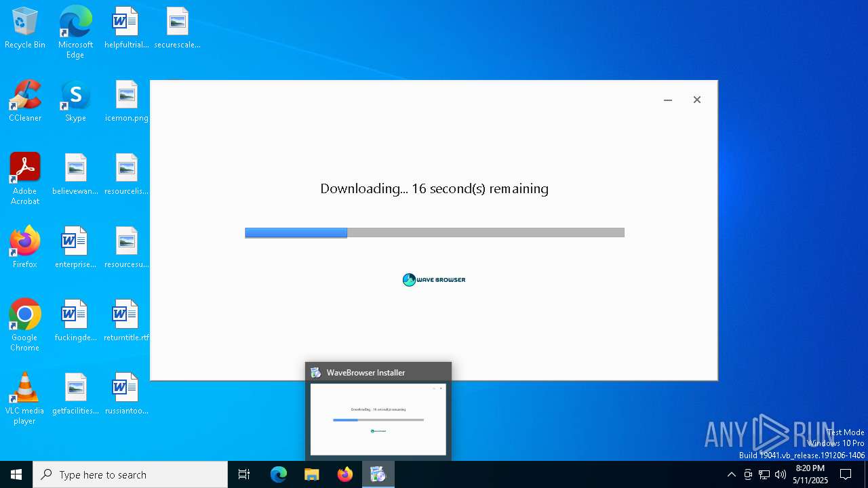Select the resourcelis image file icon
This screenshot has height=488, width=868.
point(126,175)
